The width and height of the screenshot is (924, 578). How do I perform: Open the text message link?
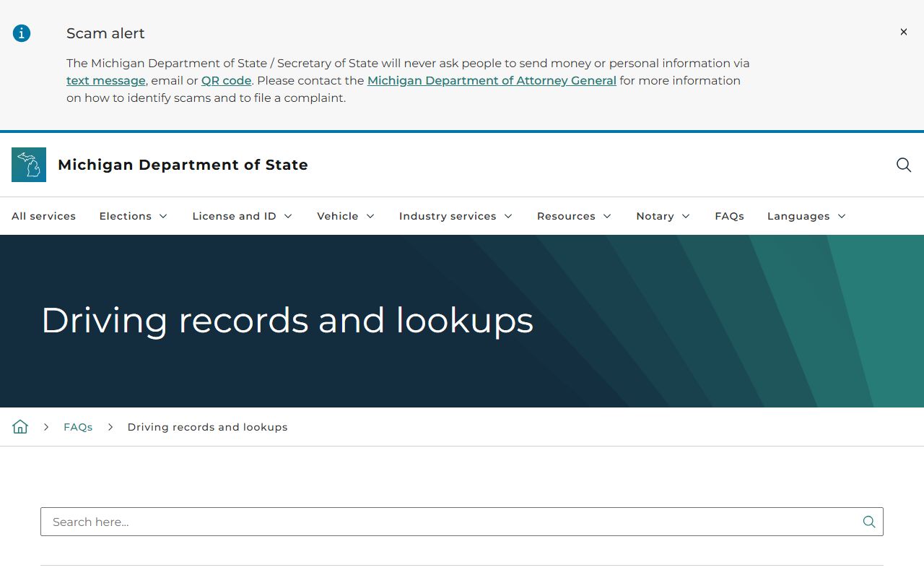106,80
